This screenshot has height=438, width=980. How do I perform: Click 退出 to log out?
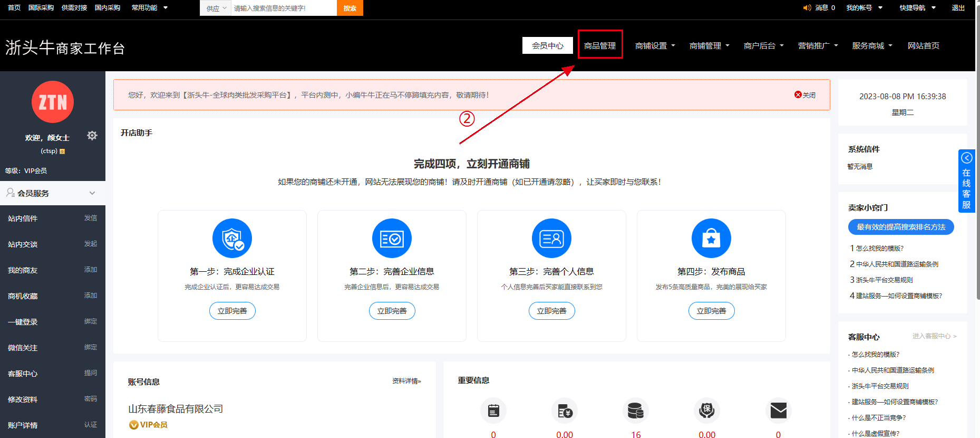pos(958,8)
